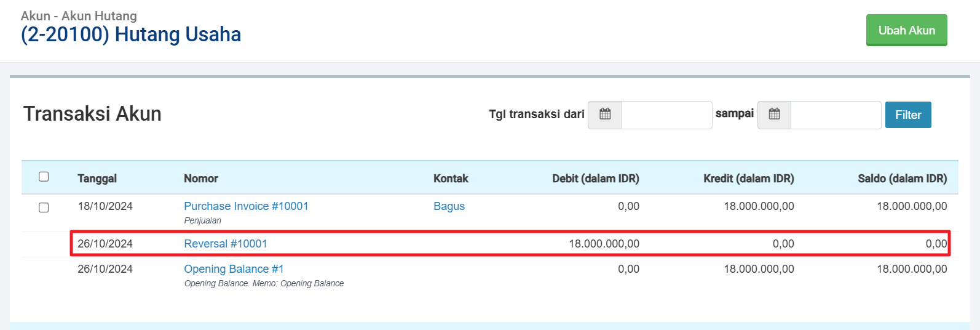The height and width of the screenshot is (330, 980).
Task: Click the Transaksi Akun heading
Action: click(92, 114)
